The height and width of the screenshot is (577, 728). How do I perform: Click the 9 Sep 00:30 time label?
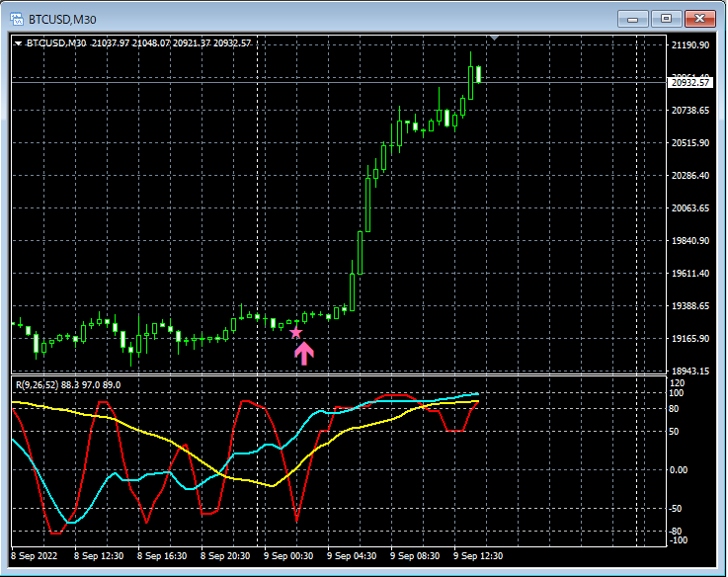tap(285, 556)
